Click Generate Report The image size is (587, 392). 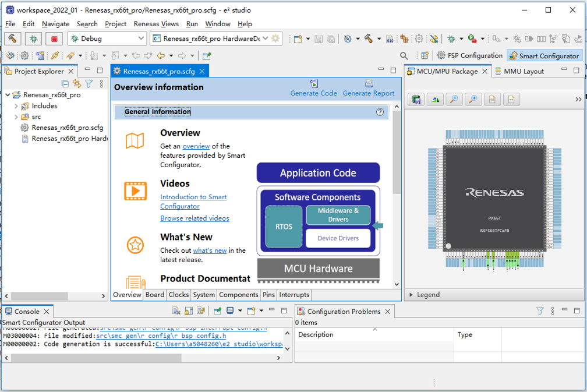click(x=369, y=89)
